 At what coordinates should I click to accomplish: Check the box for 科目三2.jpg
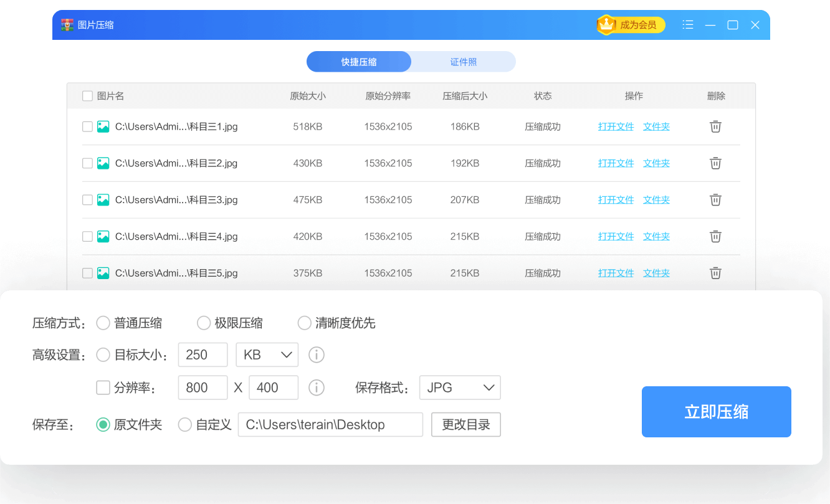click(87, 163)
